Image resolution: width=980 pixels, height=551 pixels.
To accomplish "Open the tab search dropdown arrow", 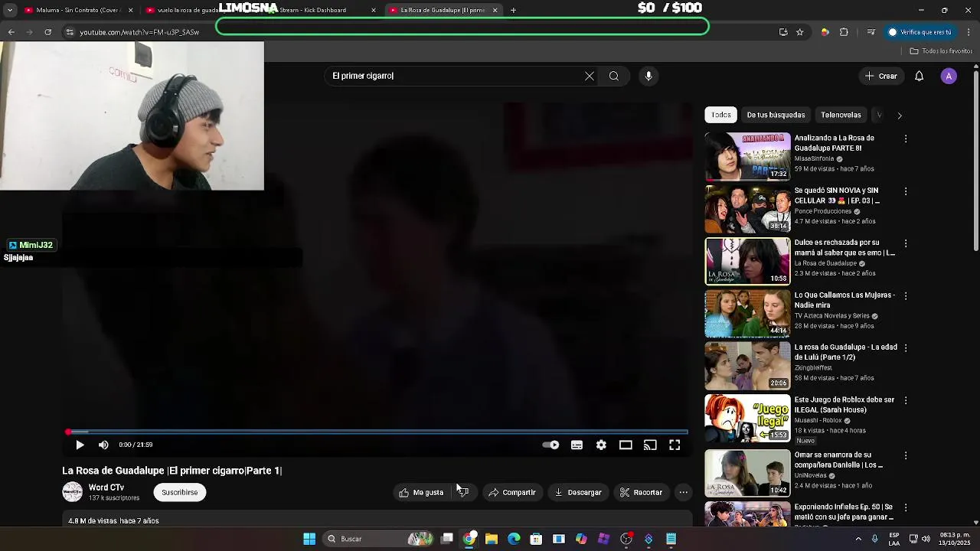I will click(x=10, y=10).
